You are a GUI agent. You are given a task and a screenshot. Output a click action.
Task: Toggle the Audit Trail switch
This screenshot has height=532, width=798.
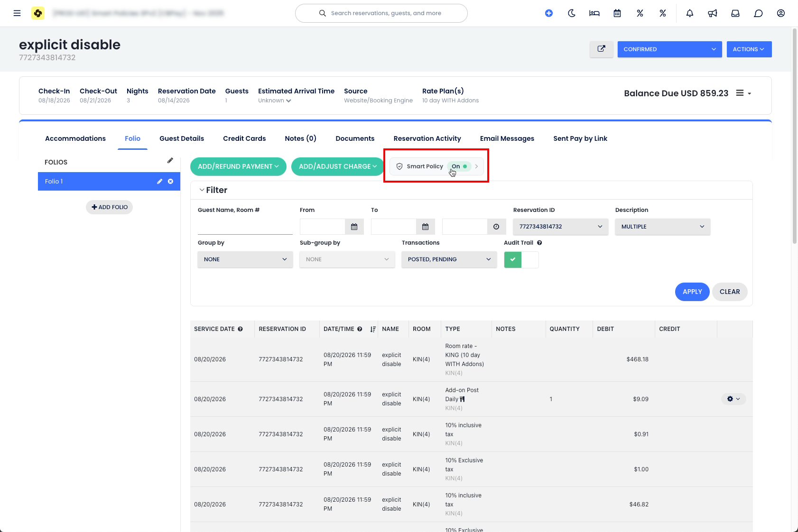521,259
